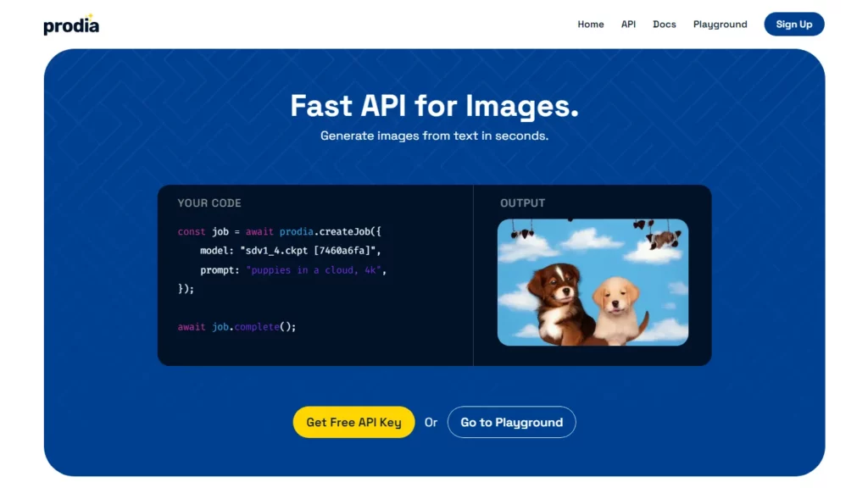Image resolution: width=868 pixels, height=488 pixels.
Task: Click the 'Or' text between buttons
Action: [431, 422]
